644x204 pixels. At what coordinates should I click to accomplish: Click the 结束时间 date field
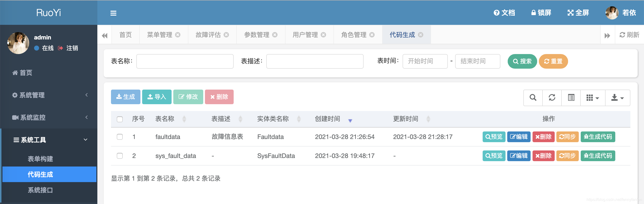(478, 61)
